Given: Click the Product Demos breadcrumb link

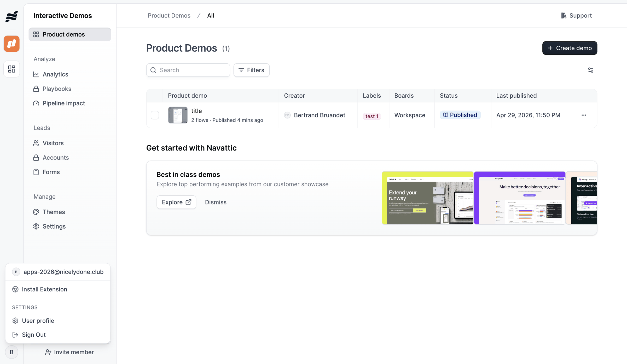Looking at the screenshot, I should (x=169, y=16).
